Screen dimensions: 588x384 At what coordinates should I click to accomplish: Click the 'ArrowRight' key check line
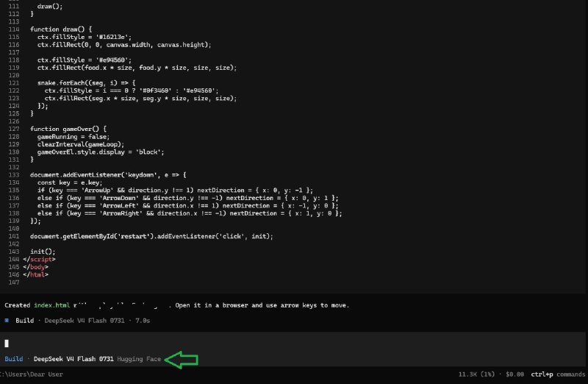click(190, 213)
